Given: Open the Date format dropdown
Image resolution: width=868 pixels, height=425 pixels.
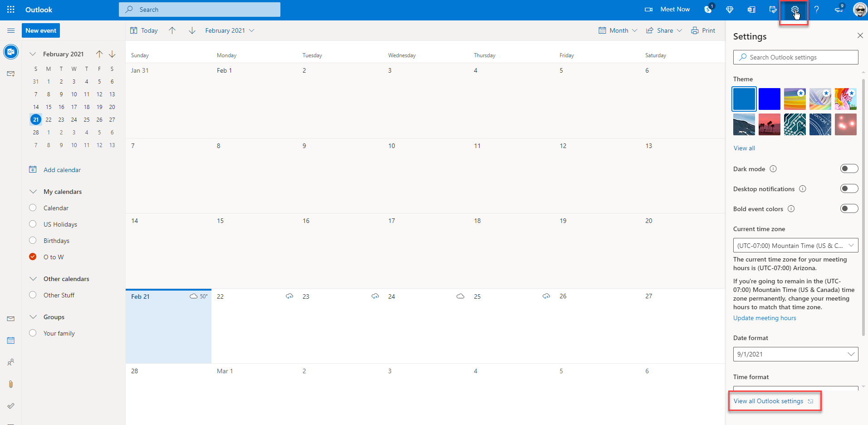Looking at the screenshot, I should click(x=795, y=354).
